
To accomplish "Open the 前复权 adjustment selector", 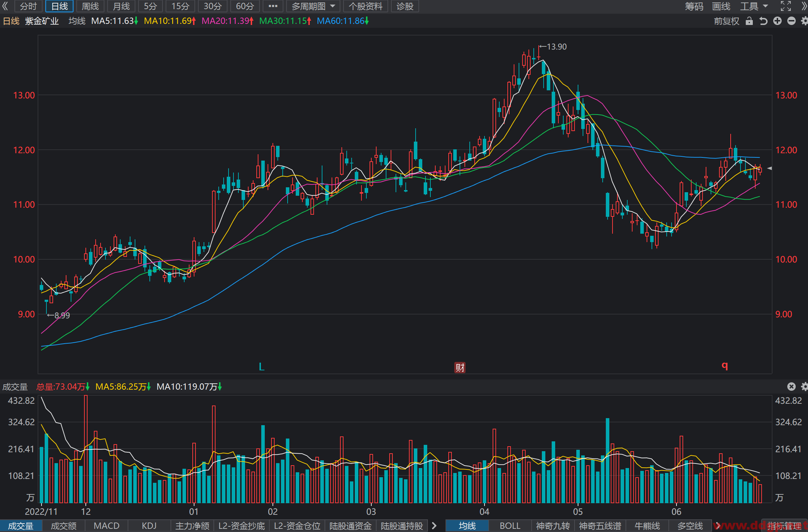I will tap(726, 21).
